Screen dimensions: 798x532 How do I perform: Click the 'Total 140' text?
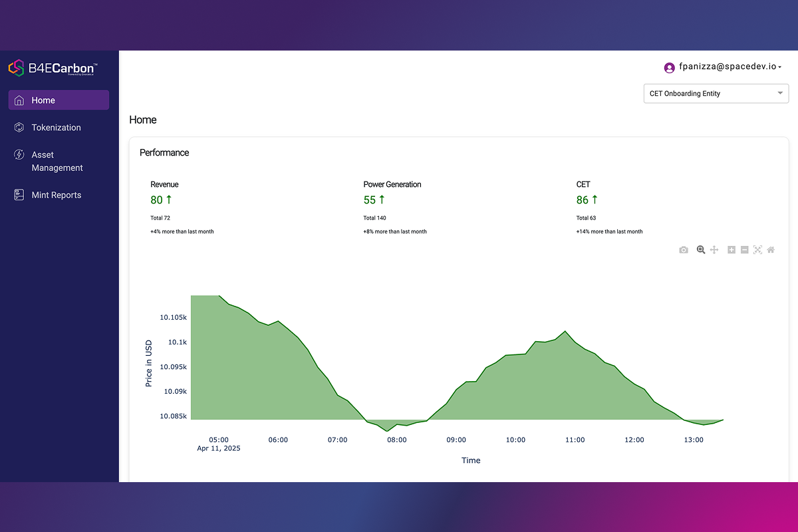tap(374, 218)
